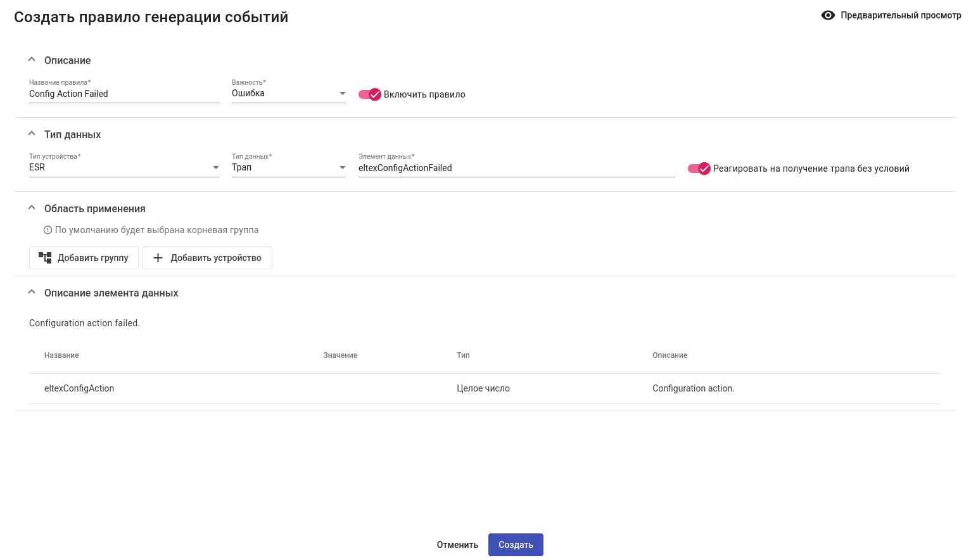Toggle the Включить правило switch
This screenshot has height=560, width=971.
[370, 94]
